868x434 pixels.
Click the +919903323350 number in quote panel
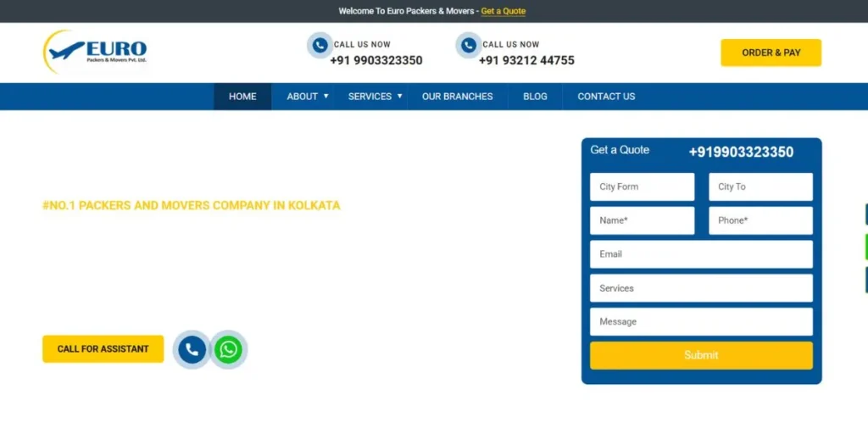pos(741,153)
